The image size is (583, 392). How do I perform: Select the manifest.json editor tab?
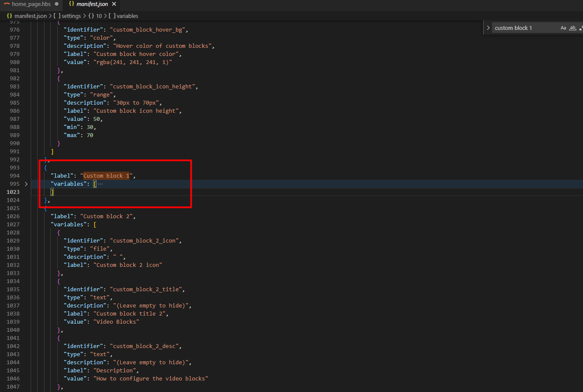92,4
